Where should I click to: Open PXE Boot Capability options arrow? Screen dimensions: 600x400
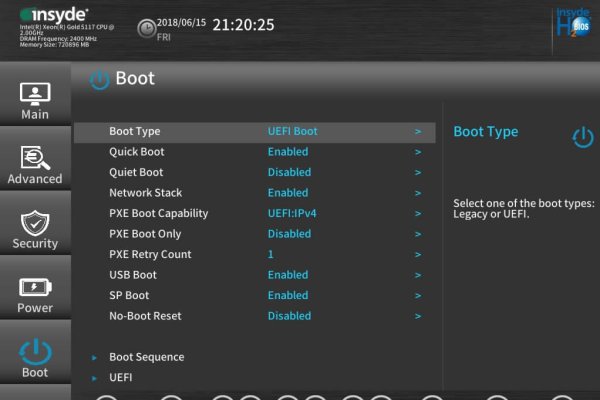coord(418,214)
